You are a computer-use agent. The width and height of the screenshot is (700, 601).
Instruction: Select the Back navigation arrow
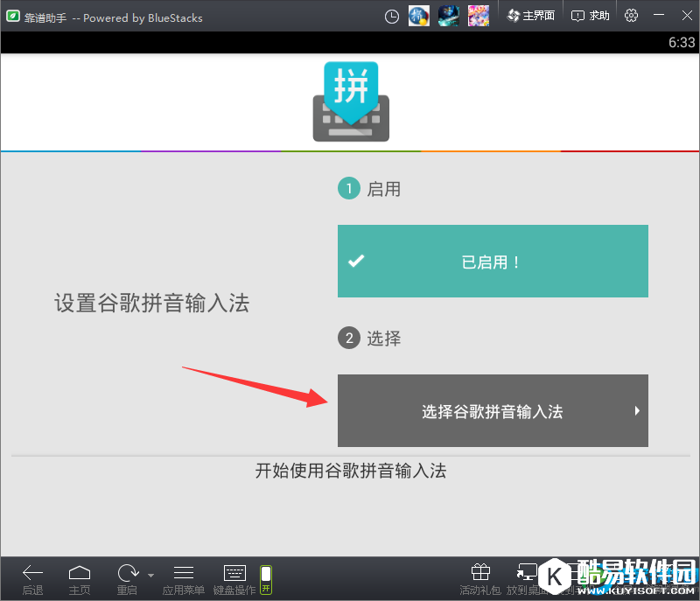click(x=32, y=573)
